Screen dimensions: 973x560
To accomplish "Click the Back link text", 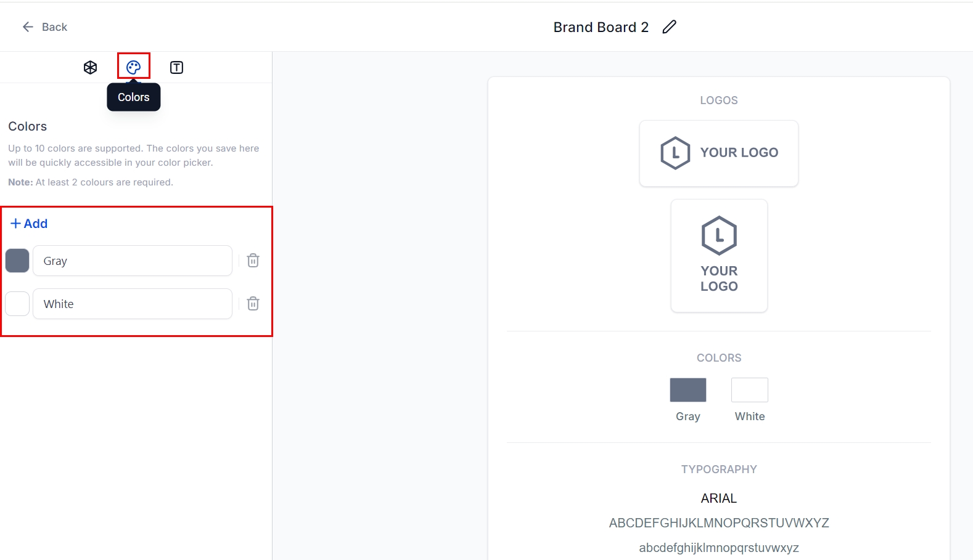I will pos(54,27).
